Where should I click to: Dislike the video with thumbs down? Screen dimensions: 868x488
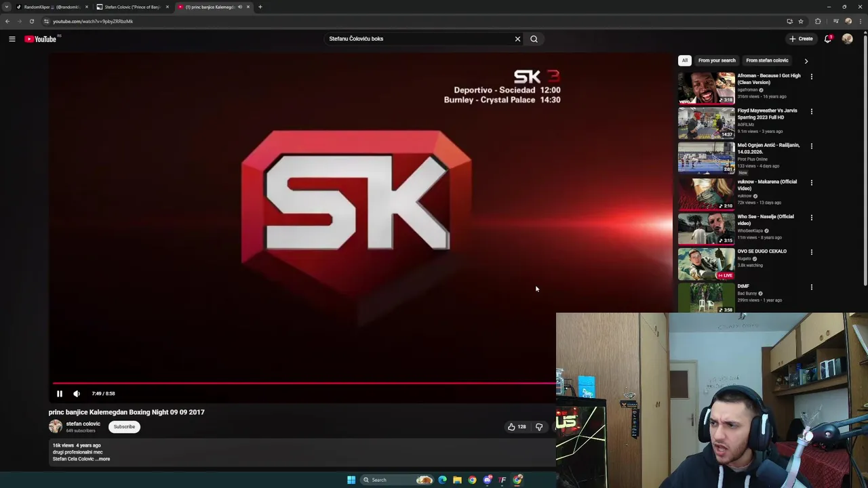tap(539, 426)
